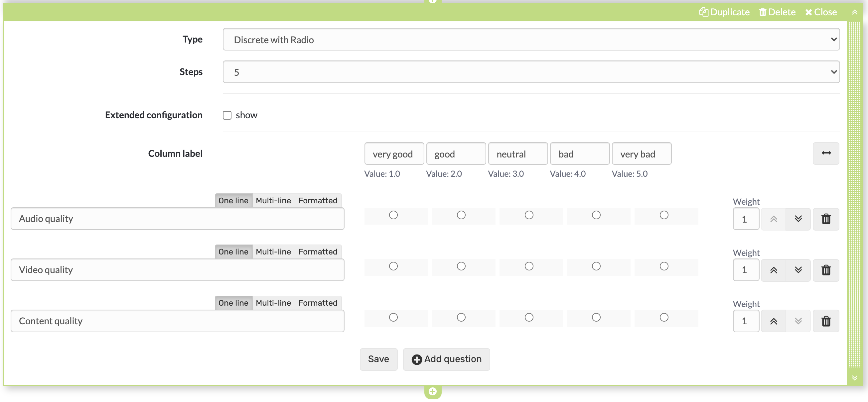Click the move Video quality row up icon
This screenshot has height=402, width=868.
773,269
